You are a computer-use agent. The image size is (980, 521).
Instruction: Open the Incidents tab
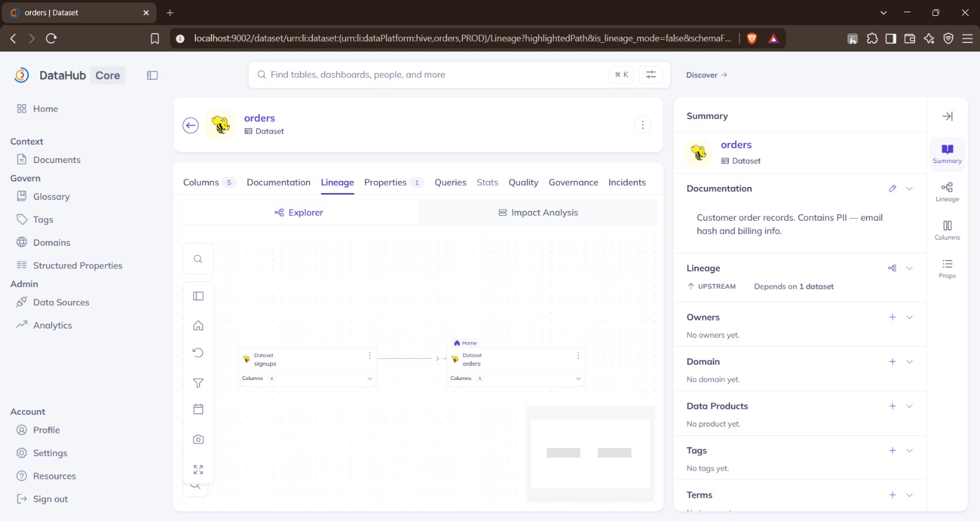(x=627, y=183)
